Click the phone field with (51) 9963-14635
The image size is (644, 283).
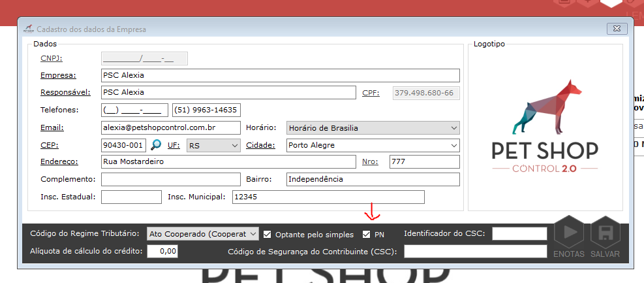pyautogui.click(x=207, y=110)
